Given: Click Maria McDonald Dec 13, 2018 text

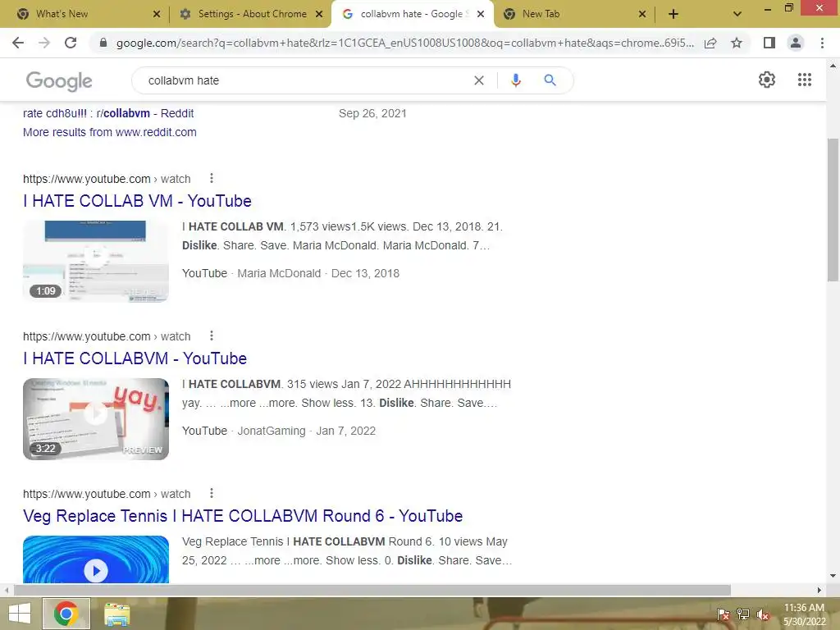Looking at the screenshot, I should [318, 273].
